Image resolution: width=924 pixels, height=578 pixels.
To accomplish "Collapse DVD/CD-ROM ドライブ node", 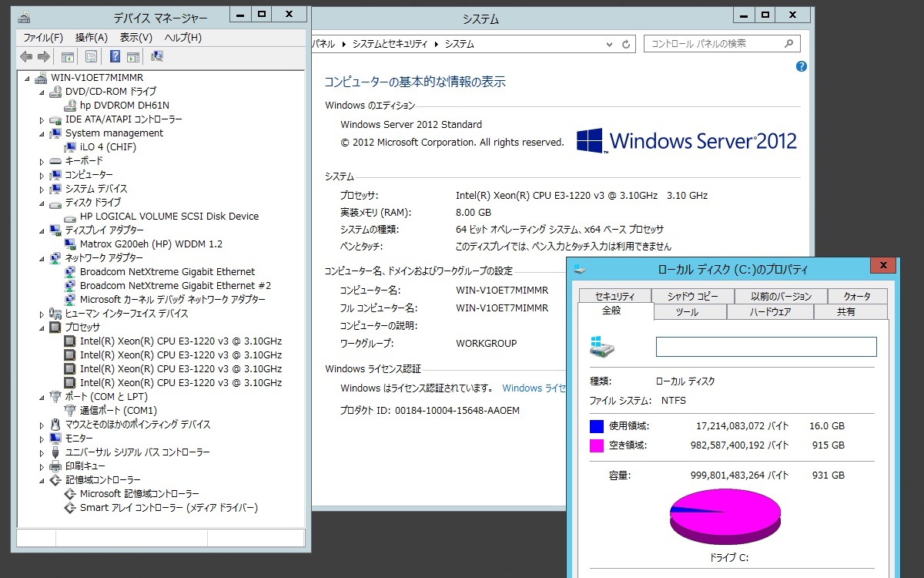I will [42, 92].
